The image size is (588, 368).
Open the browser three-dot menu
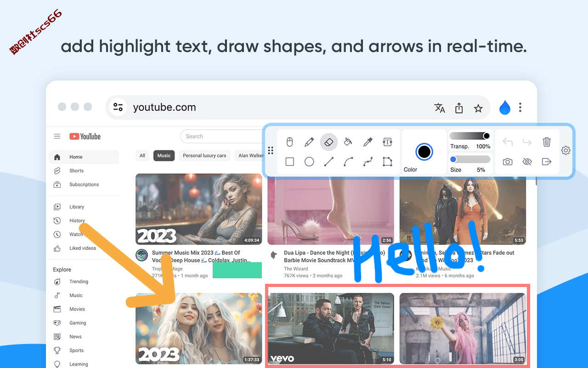[520, 107]
